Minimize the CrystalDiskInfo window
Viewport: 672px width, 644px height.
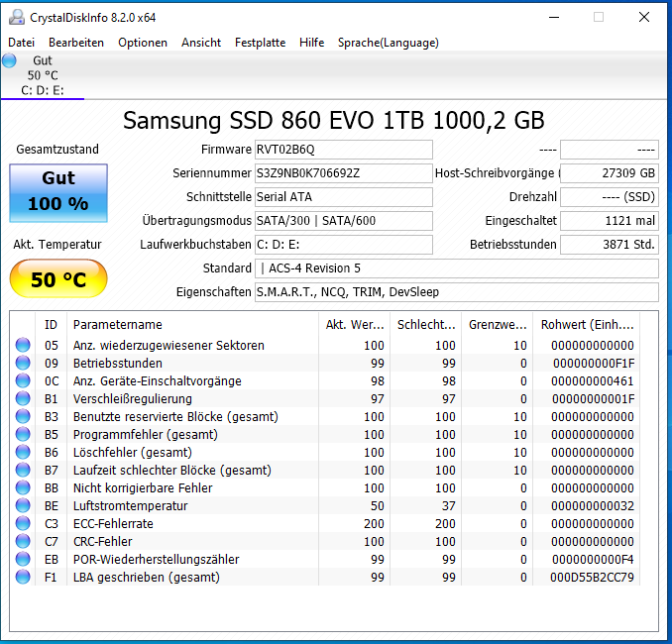click(x=554, y=18)
